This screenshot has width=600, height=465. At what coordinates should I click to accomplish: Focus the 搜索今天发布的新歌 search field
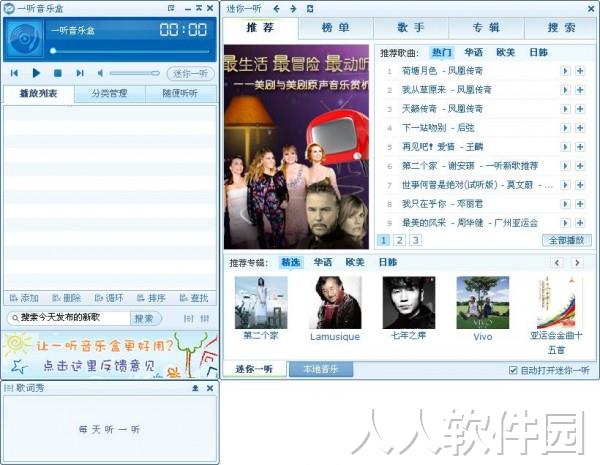pyautogui.click(x=69, y=318)
